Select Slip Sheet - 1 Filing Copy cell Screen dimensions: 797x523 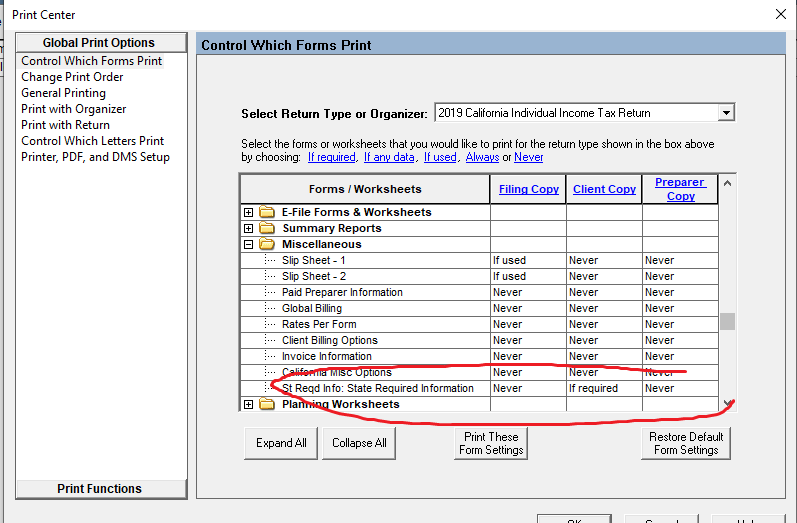pos(528,260)
